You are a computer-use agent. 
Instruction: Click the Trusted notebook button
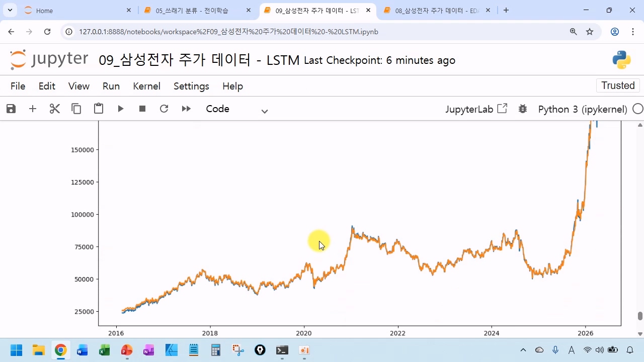(x=618, y=85)
